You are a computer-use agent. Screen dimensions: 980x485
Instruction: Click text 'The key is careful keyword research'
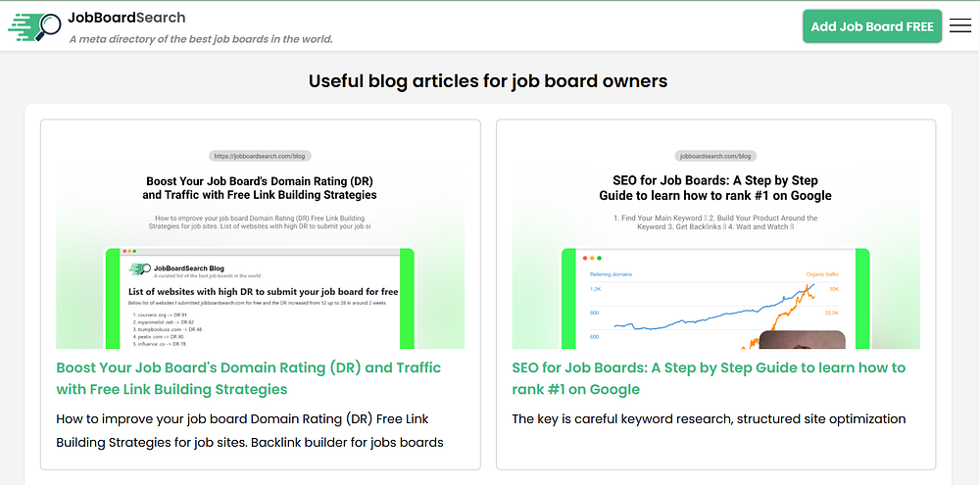(x=709, y=418)
